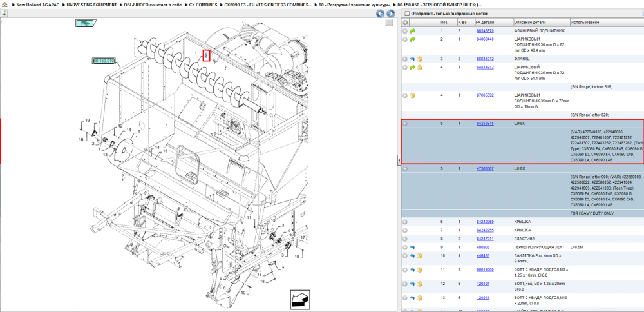
Task: Open the 'HARVESTING EQUIPMENT' breadcrumb
Action: click(91, 5)
